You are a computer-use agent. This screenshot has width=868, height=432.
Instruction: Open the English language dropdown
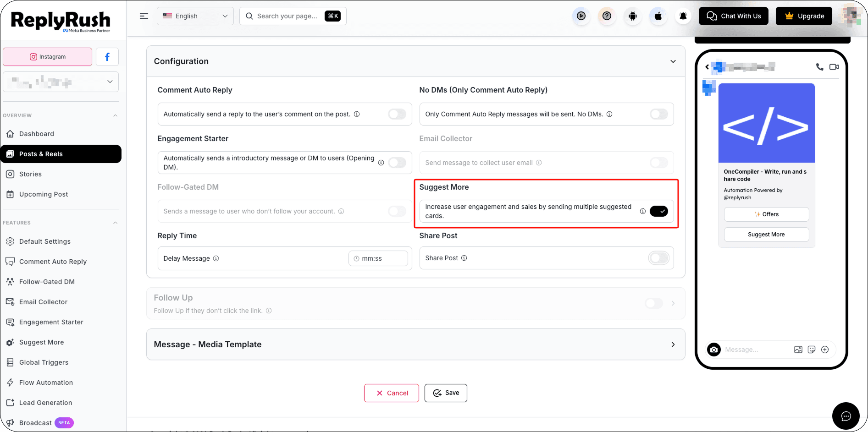pyautogui.click(x=195, y=16)
